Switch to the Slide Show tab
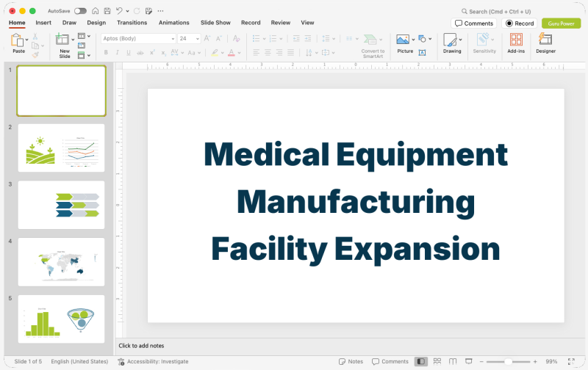The height and width of the screenshot is (370, 588). coord(215,23)
